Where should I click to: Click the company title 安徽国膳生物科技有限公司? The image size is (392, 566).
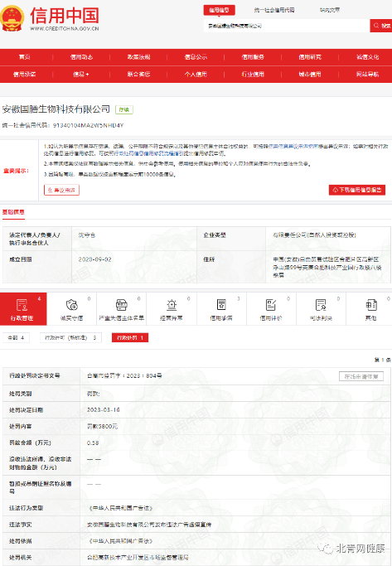point(56,109)
